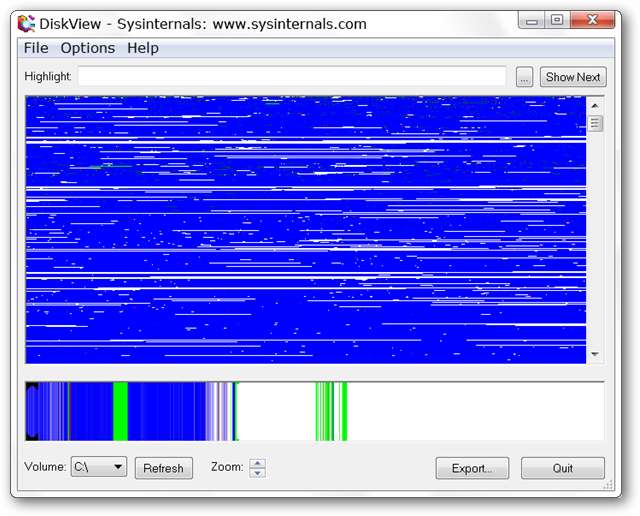Click the window resize grip in the bottom corner
The image size is (640, 516).
click(x=608, y=485)
